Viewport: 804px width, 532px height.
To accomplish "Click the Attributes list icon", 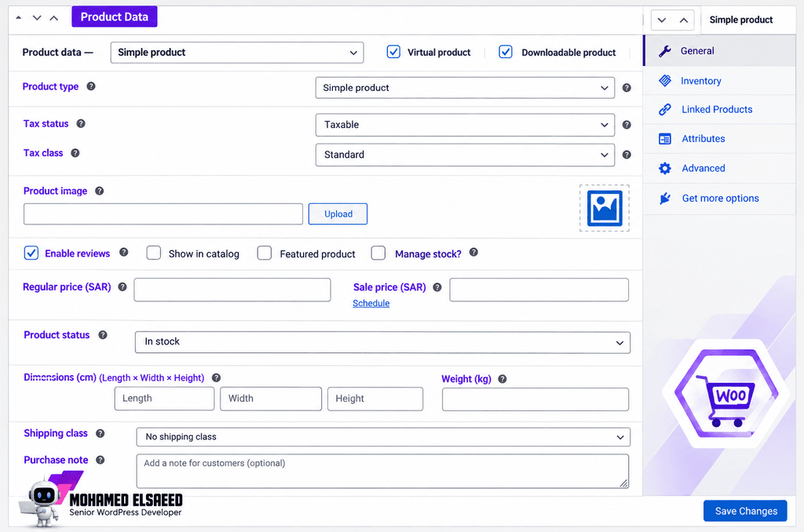I will point(665,139).
